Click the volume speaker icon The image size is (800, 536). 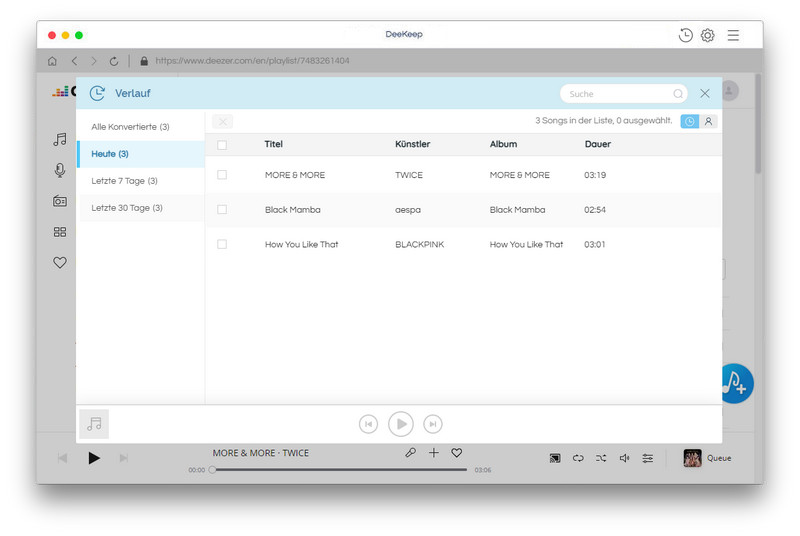[x=624, y=458]
